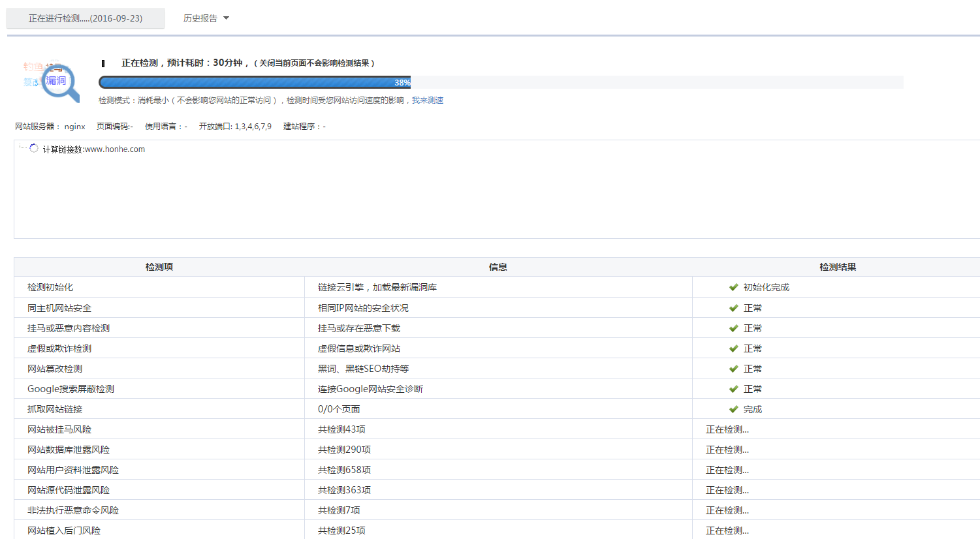The height and width of the screenshot is (539, 980).
Task: Click the 网站服务器: nginx label
Action: pos(50,127)
